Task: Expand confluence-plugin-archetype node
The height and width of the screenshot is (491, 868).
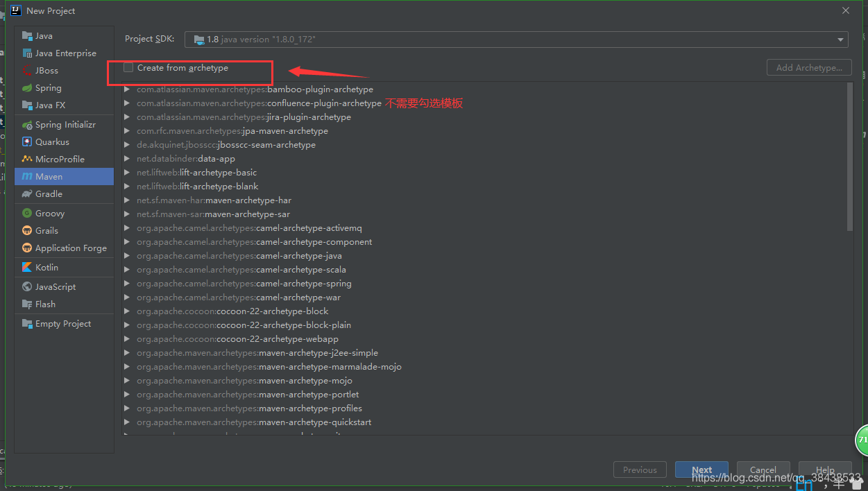Action: pos(127,103)
